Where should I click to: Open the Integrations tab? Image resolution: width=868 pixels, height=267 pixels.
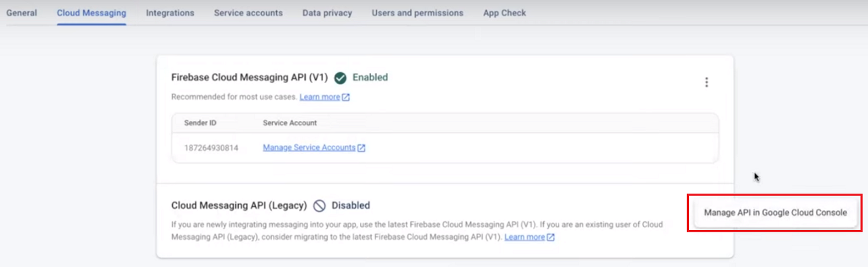tap(170, 13)
